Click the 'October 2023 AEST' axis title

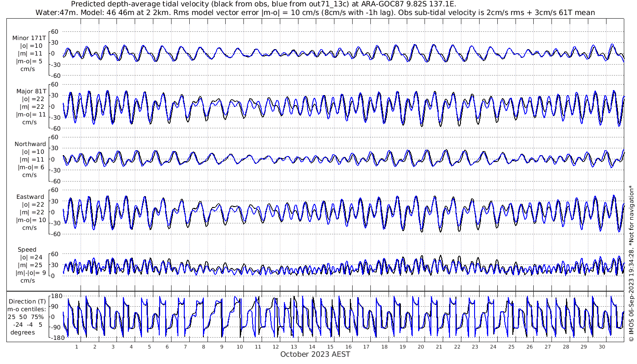(315, 354)
